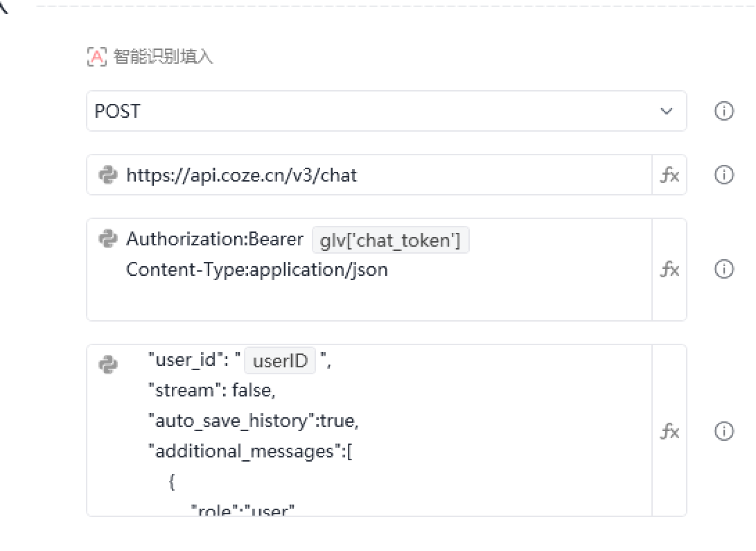Viewport: 756px width, 551px height.
Task: Expand the chevron arrow in the POST selector
Action: [667, 111]
